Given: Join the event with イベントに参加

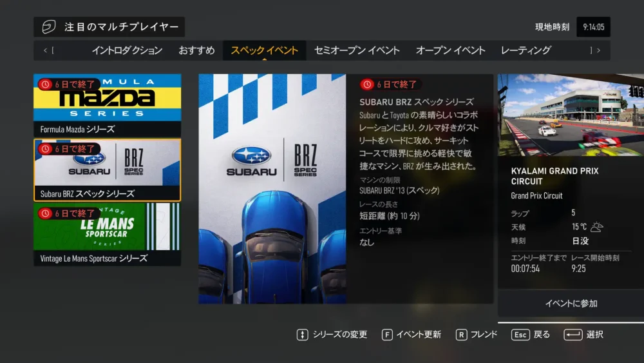Looking at the screenshot, I should [571, 304].
